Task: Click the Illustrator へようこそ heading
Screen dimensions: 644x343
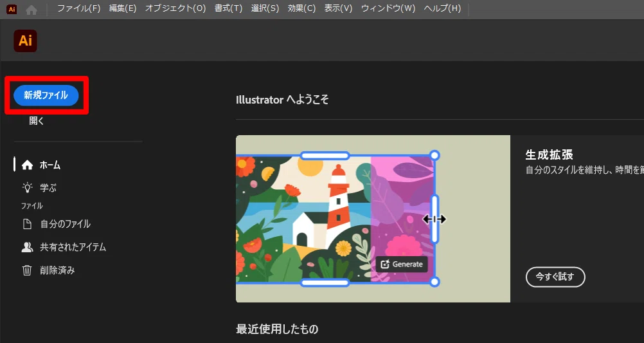Action: [282, 100]
